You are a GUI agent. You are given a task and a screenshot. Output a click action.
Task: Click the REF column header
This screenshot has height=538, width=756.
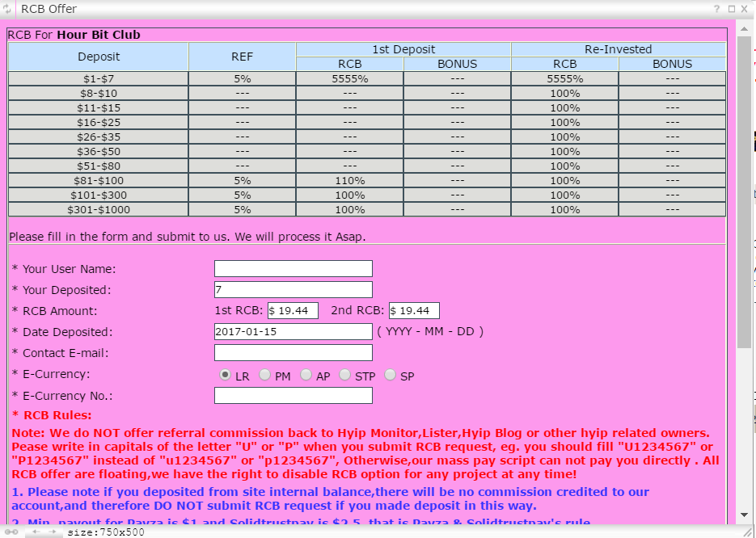242,57
